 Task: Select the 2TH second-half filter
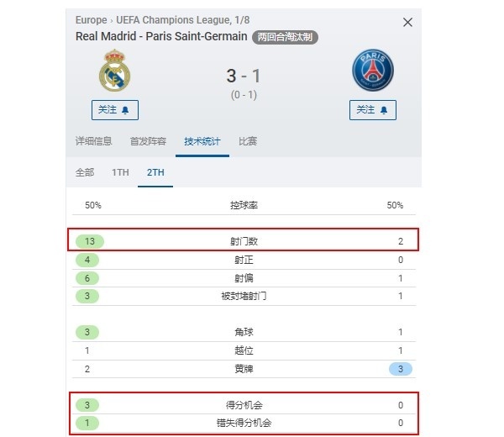155,172
